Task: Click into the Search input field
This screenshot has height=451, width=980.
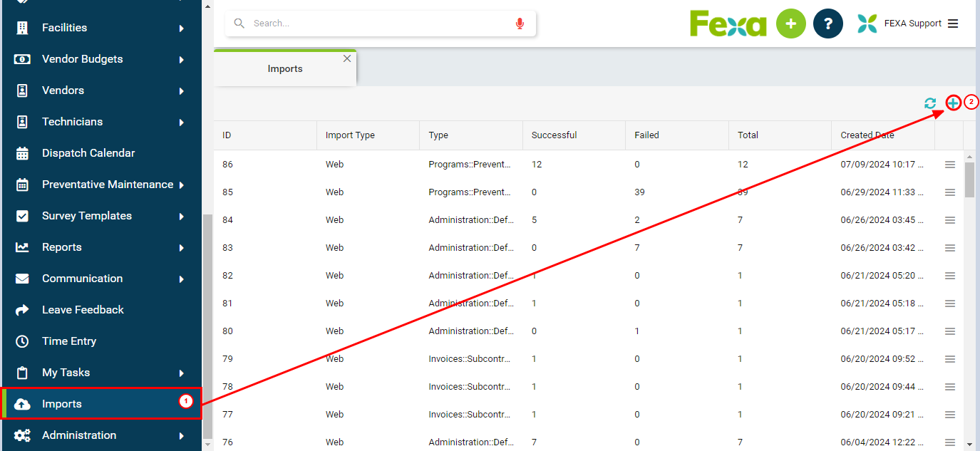Action: coord(378,24)
